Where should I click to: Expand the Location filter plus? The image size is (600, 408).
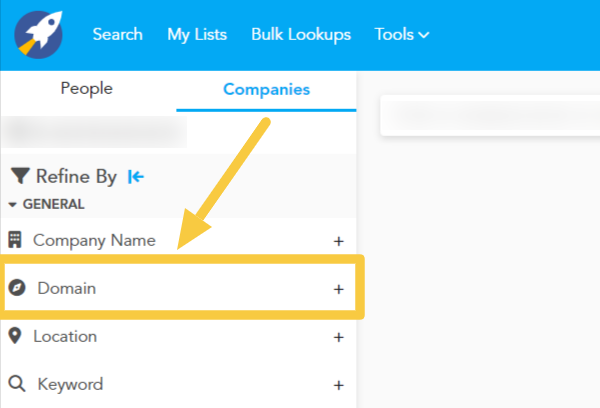tap(338, 337)
